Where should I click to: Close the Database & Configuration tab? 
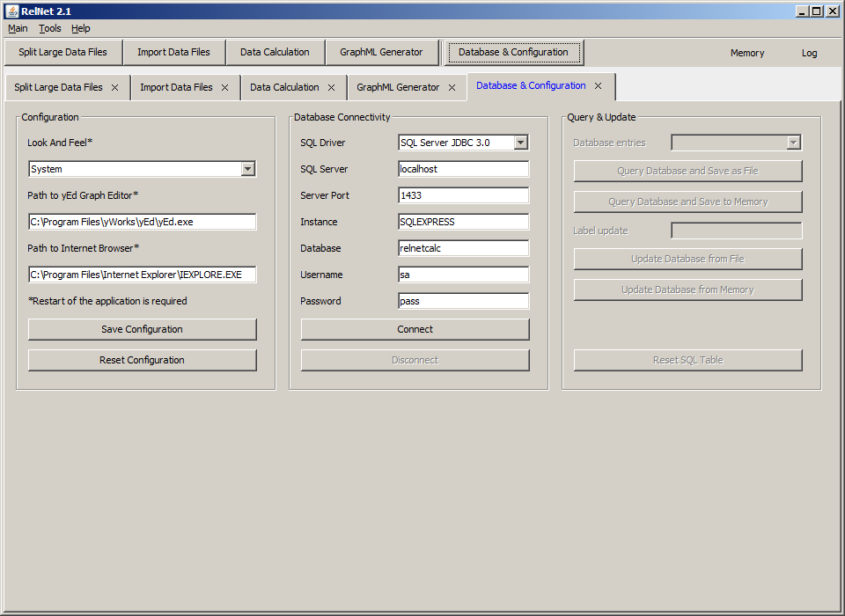[599, 85]
